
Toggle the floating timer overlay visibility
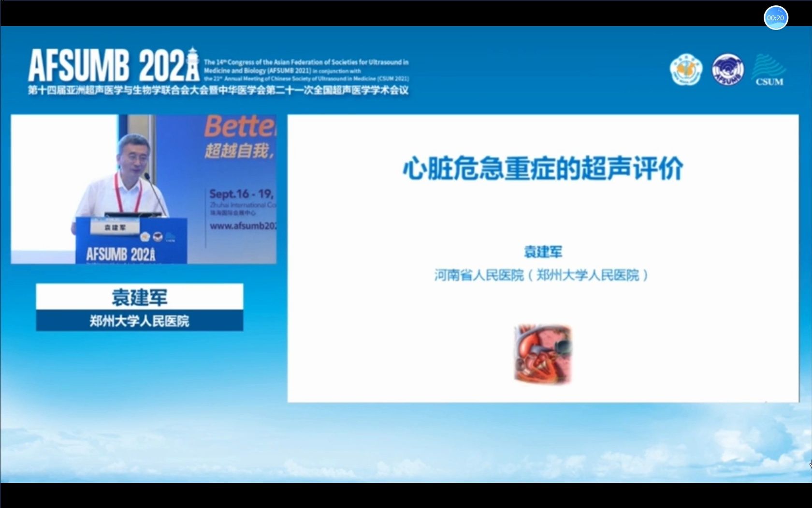[x=776, y=17]
